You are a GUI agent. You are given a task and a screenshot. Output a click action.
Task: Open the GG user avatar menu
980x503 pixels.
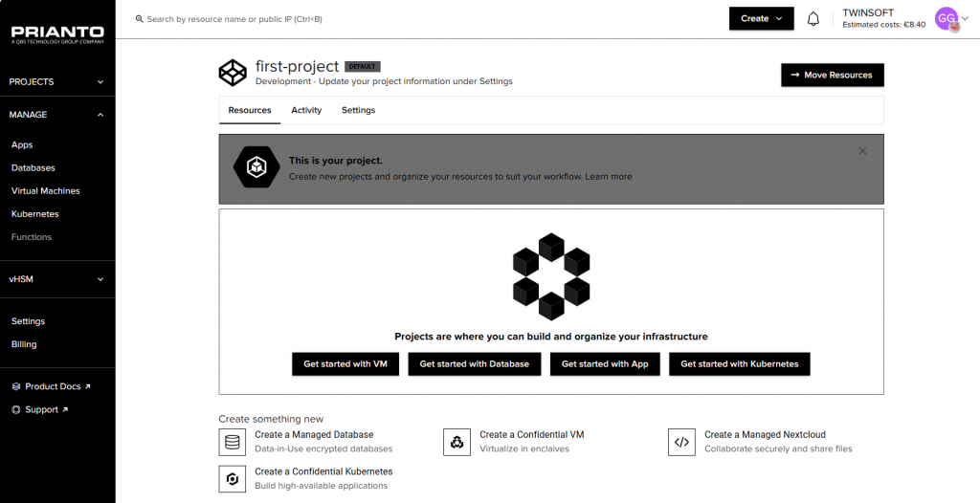[947, 19]
